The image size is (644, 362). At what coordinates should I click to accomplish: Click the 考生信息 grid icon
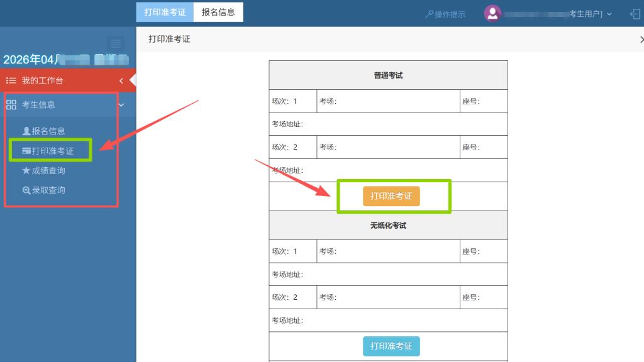(11, 104)
